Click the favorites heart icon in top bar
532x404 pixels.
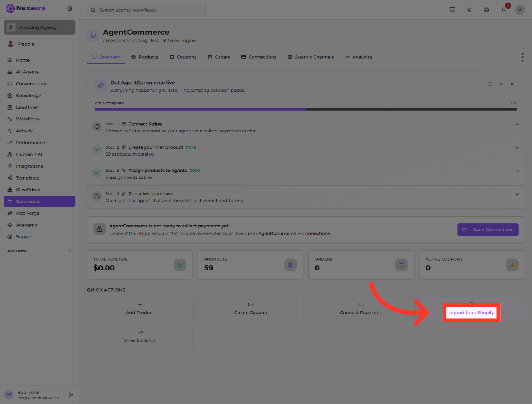pyautogui.click(x=452, y=10)
